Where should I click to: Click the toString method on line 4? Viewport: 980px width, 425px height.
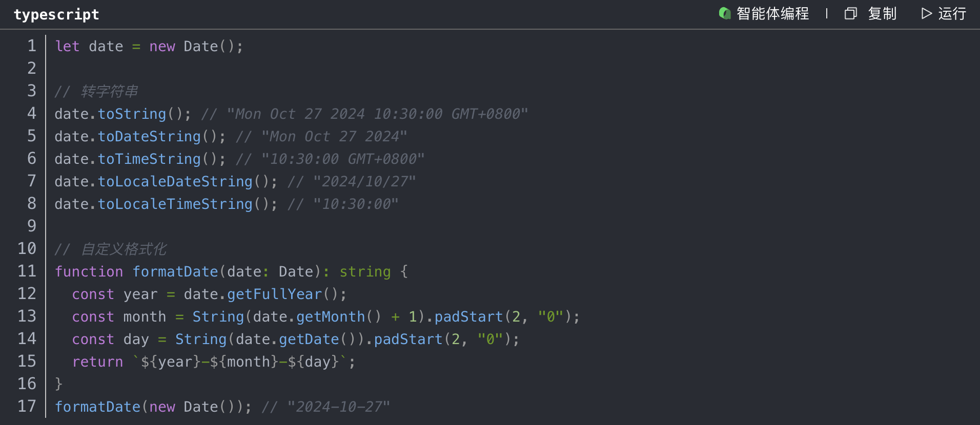[132, 114]
